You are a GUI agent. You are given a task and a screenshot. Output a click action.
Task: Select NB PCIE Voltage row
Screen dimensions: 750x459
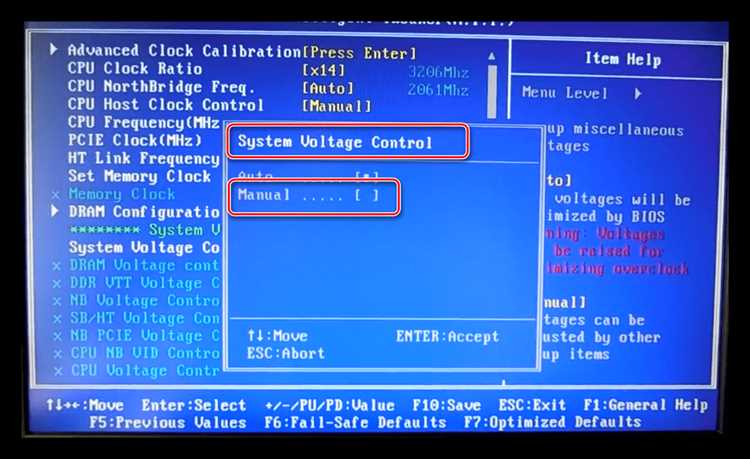coord(145,336)
